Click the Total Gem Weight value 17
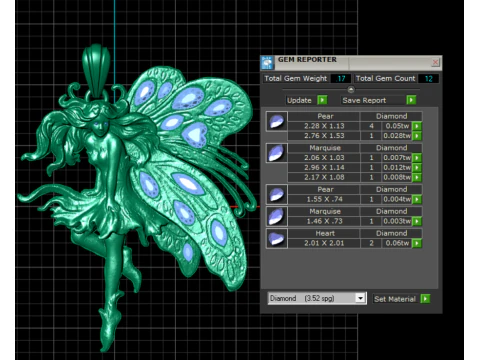The width and height of the screenshot is (480, 360). coord(341,79)
